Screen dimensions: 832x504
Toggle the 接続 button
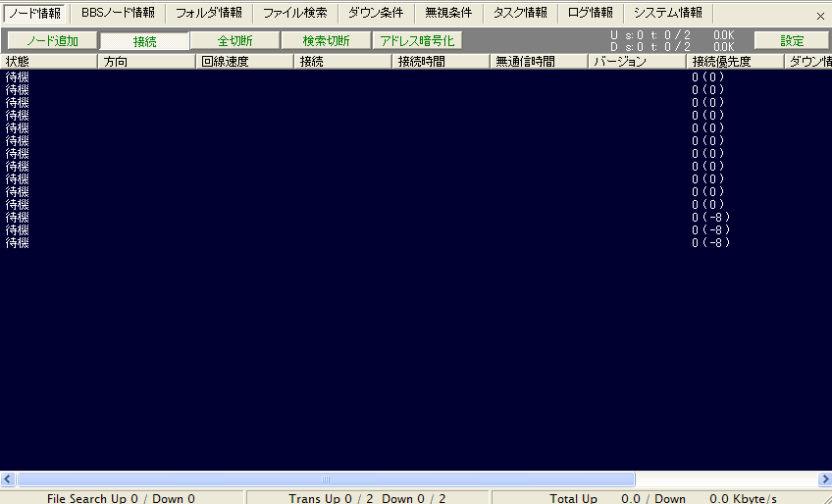tap(144, 41)
